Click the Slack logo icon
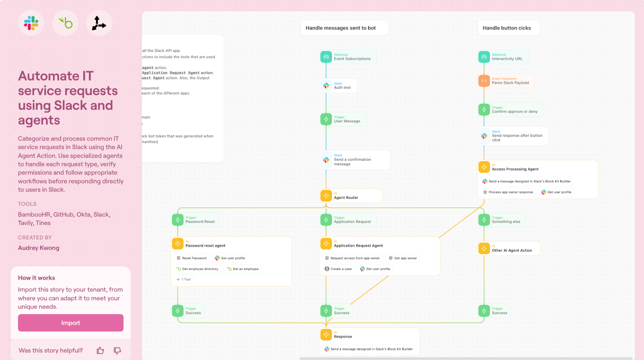This screenshot has width=644, height=360. point(31,23)
